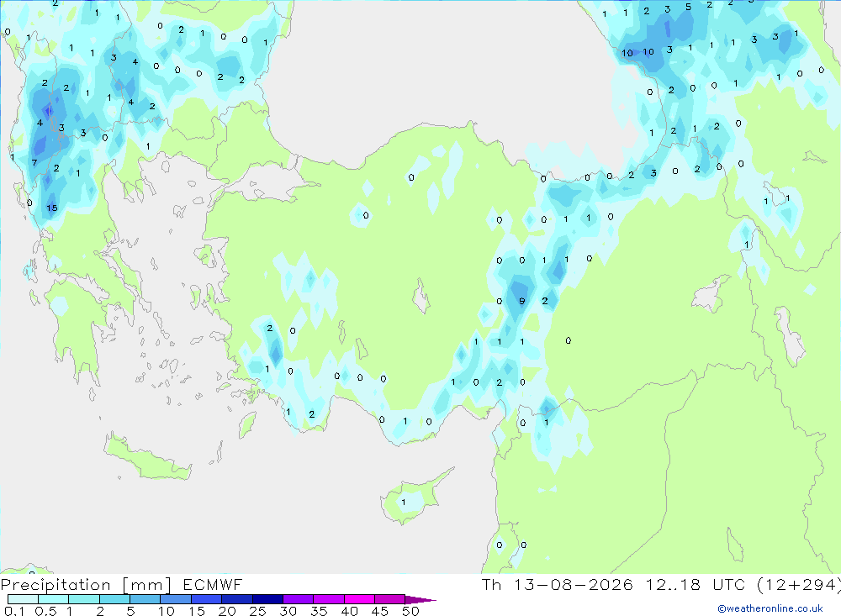Select the 35–40 mm purple legend box
The width and height of the screenshot is (841, 616).
click(x=328, y=599)
